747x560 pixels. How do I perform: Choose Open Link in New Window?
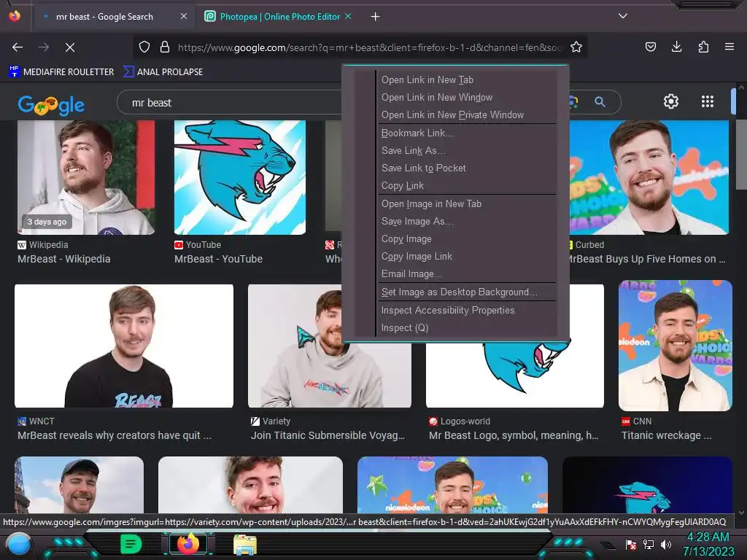tap(437, 98)
